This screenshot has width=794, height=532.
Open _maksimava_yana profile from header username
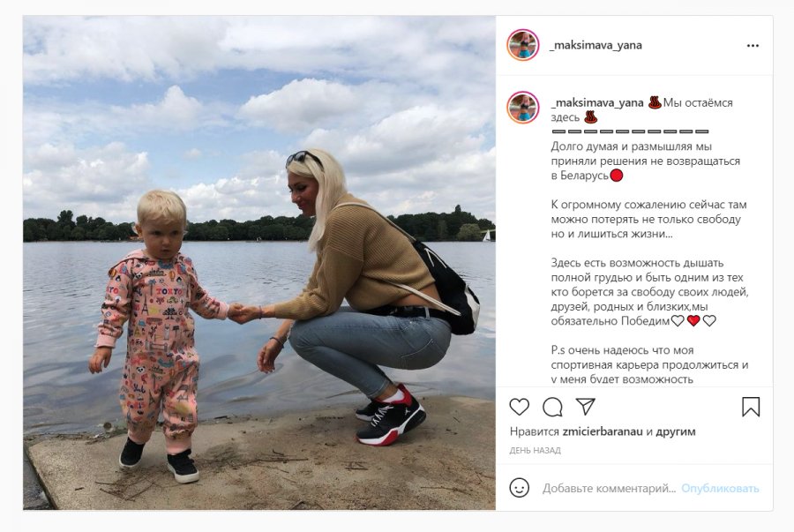coord(596,45)
